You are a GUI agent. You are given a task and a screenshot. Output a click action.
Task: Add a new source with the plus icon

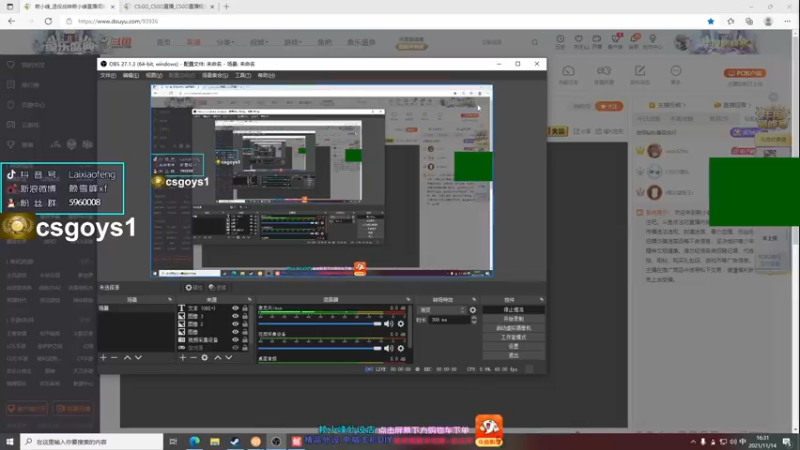point(183,358)
